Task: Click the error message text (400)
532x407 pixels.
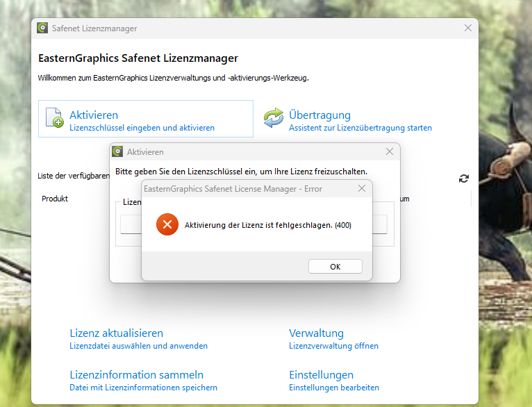Action: pyautogui.click(x=267, y=225)
